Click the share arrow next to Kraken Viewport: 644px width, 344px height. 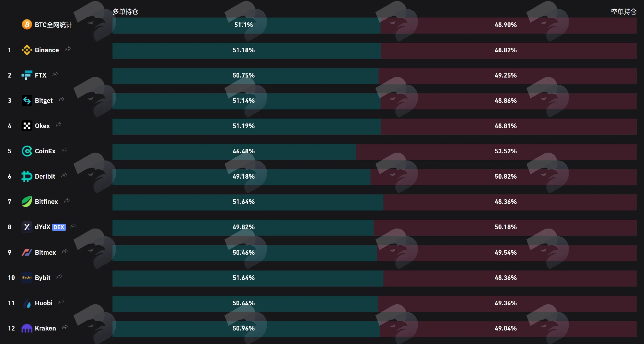pos(65,327)
